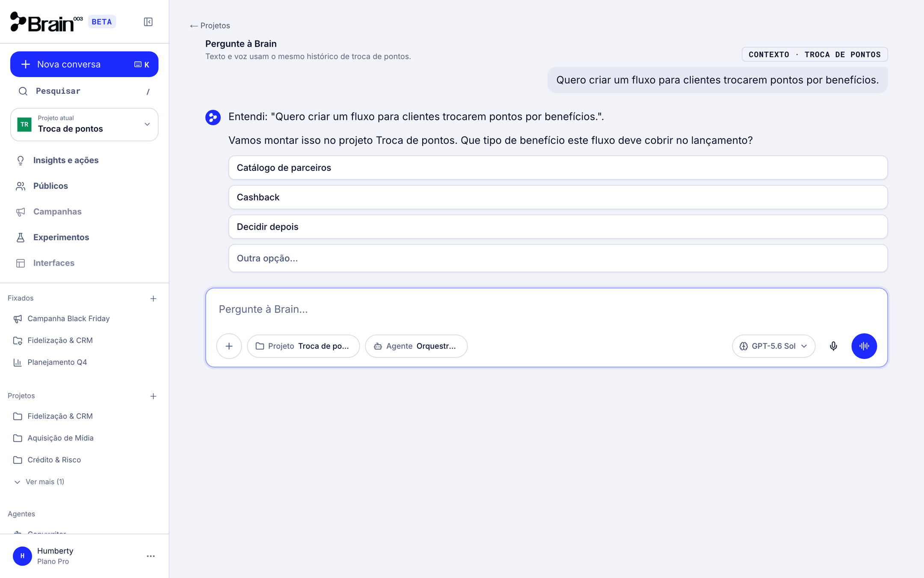
Task: Click the search magnifier icon
Action: point(23,91)
